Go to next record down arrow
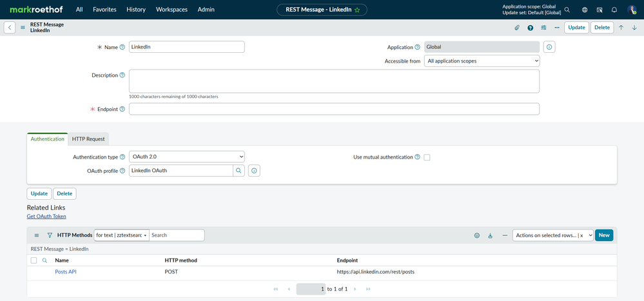 tap(634, 28)
